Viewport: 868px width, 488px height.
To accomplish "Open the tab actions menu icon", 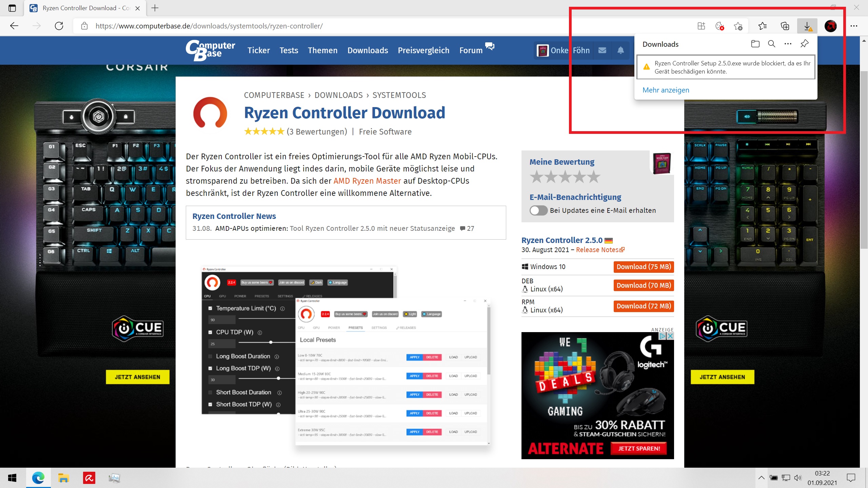I will (x=12, y=8).
